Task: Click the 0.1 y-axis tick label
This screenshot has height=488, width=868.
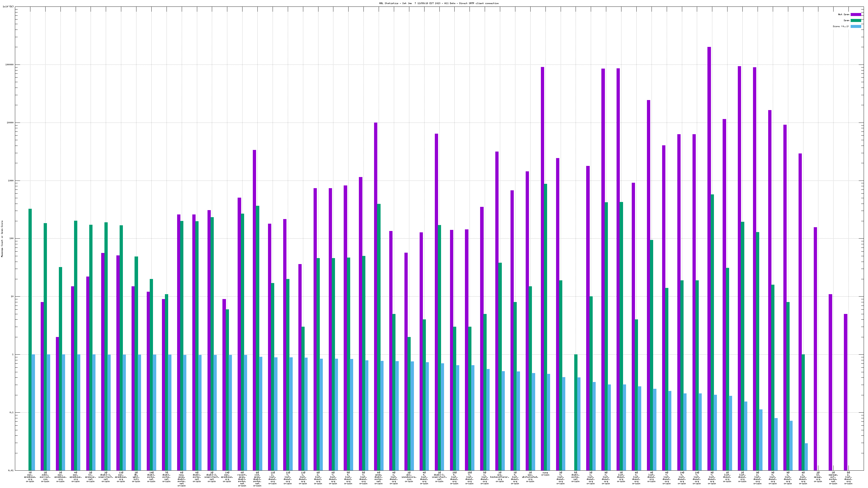Action: pos(11,413)
